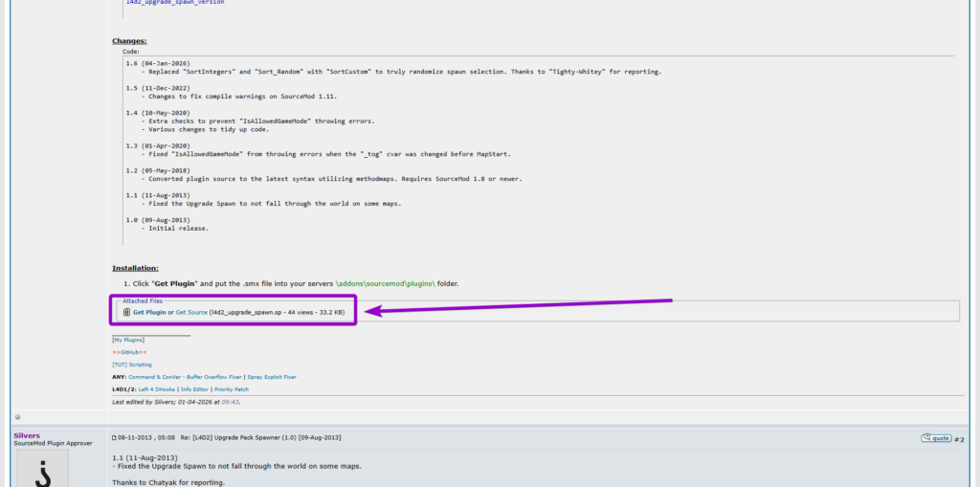Open the [TUT] Scripting link
The image size is (980, 487).
(x=132, y=365)
